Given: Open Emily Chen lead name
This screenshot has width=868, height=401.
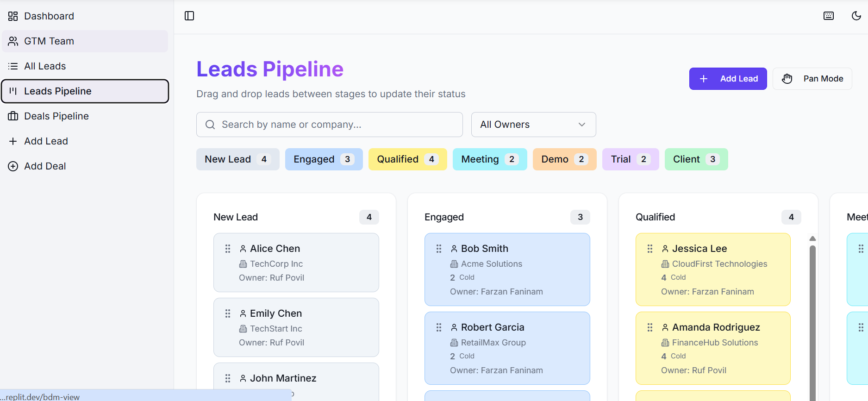Looking at the screenshot, I should pyautogui.click(x=276, y=313).
